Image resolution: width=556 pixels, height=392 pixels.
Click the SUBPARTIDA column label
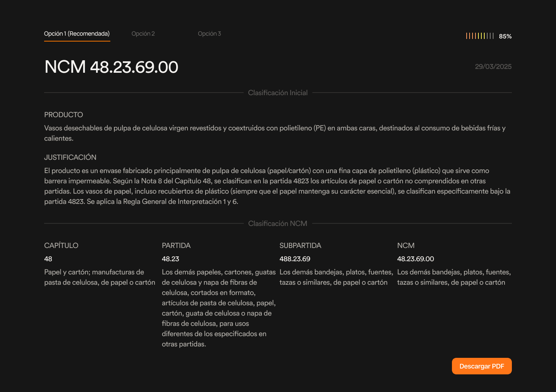[x=300, y=246]
